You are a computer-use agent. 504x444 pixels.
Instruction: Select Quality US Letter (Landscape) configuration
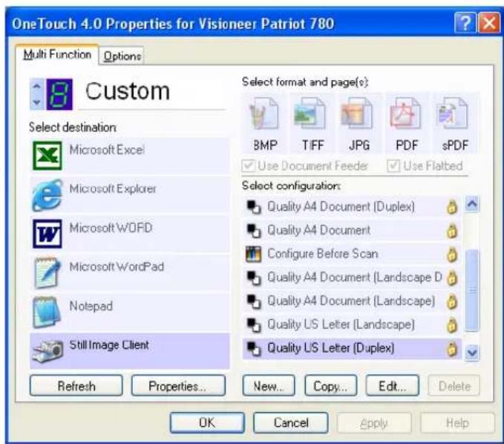coord(352,324)
